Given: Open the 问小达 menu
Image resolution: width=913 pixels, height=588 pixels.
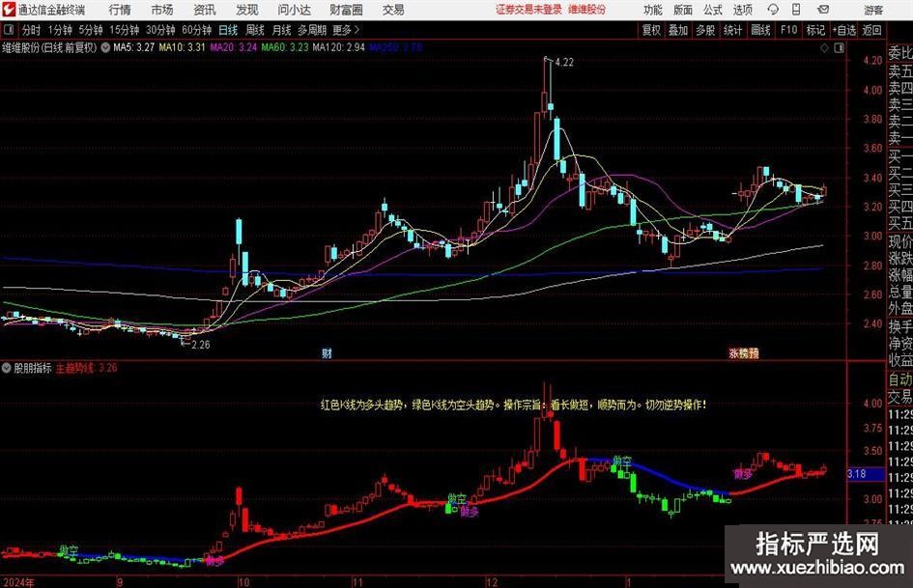Looking at the screenshot, I should [294, 10].
